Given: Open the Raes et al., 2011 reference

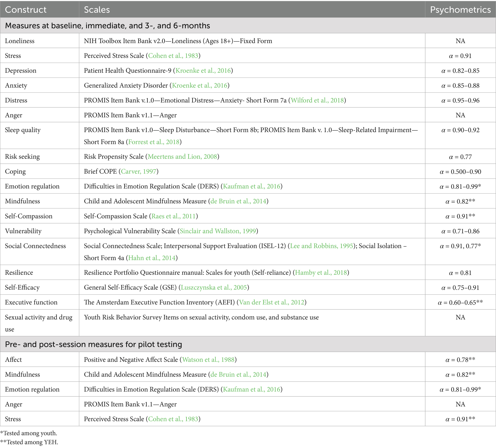Looking at the screenshot, I should pos(173,216).
